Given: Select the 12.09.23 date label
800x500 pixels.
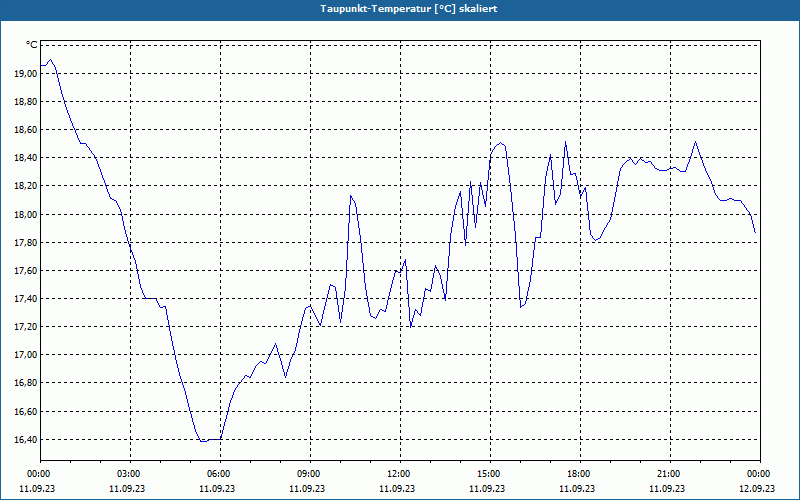Looking at the screenshot, I should 757,488.
